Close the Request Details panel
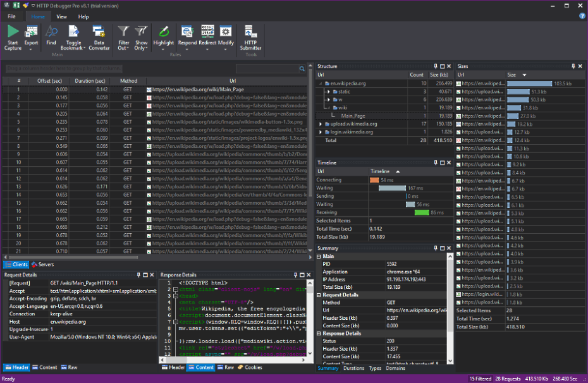The height and width of the screenshot is (383, 588). pos(152,275)
